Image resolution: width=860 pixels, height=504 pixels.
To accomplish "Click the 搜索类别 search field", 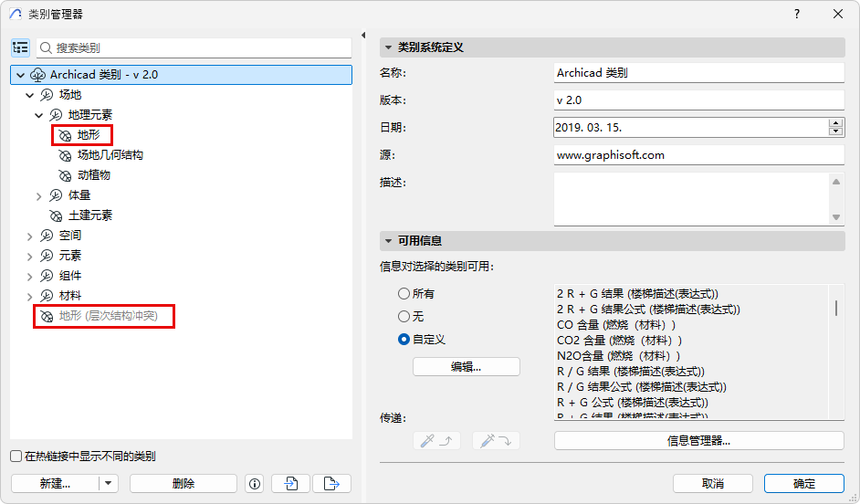I will click(194, 47).
